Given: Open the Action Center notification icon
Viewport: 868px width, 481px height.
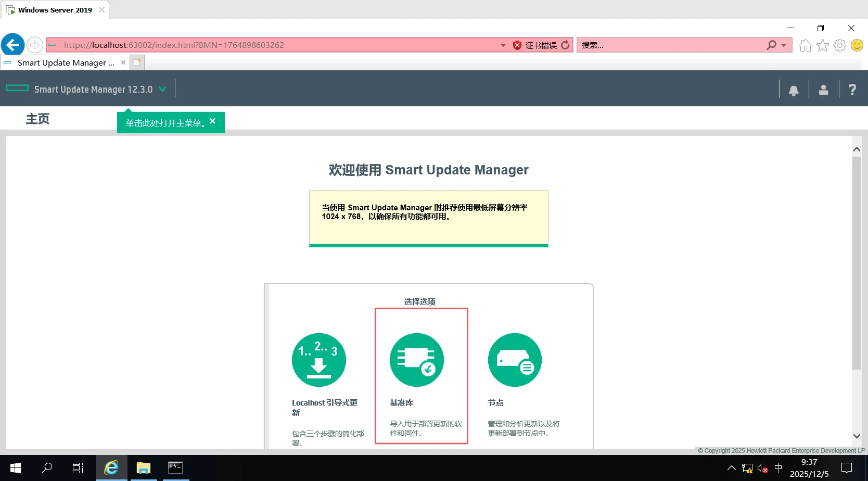Looking at the screenshot, I should click(847, 468).
